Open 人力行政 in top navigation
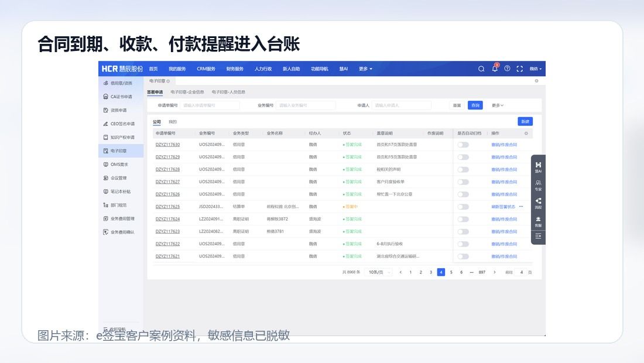Screen dimensions: 644x363 [263, 69]
